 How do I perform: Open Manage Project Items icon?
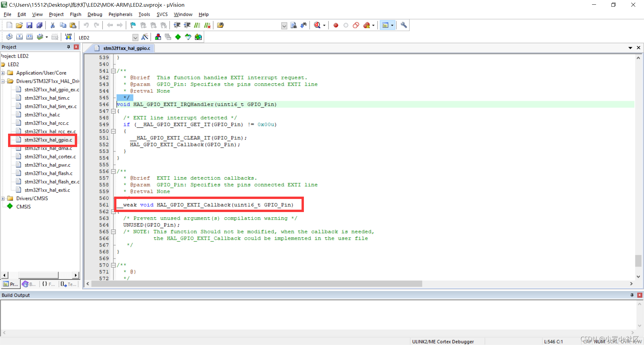[158, 37]
